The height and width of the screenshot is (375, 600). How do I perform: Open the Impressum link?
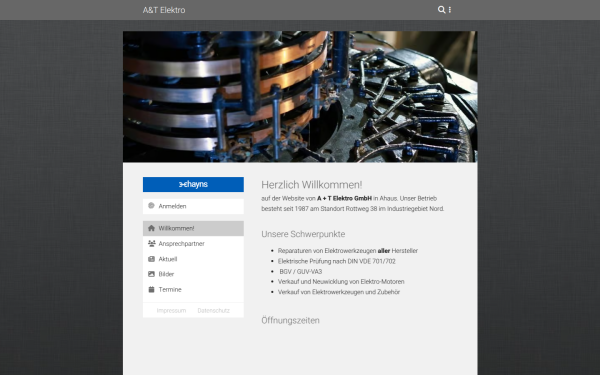[171, 311]
